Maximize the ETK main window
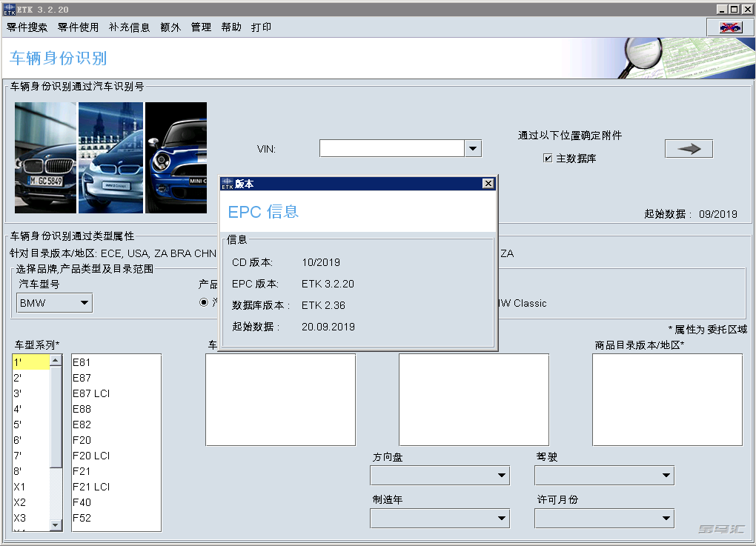This screenshot has width=756, height=546. [734, 9]
